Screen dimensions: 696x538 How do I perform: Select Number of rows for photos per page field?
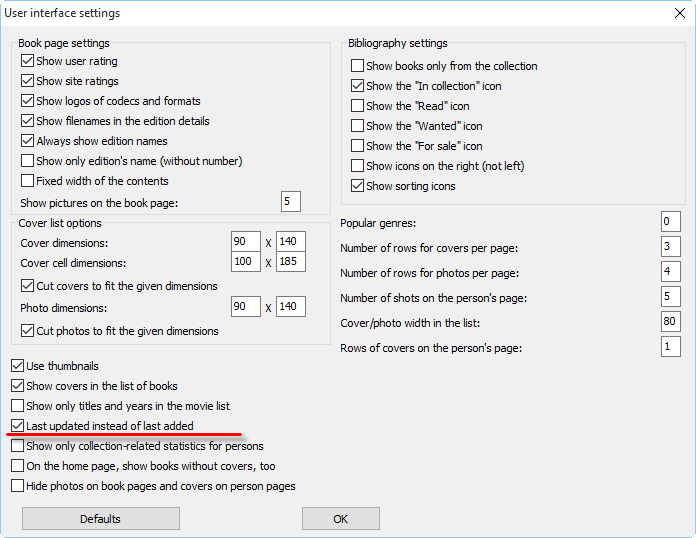[x=671, y=271]
